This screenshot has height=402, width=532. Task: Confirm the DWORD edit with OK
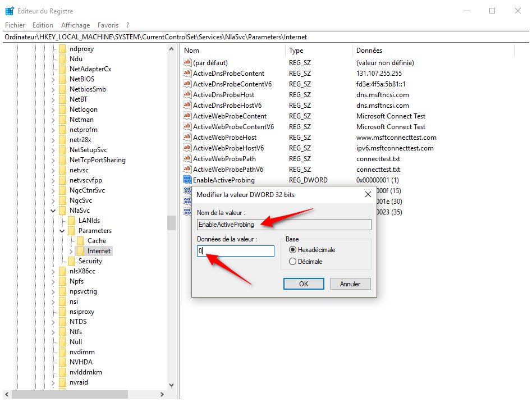click(304, 284)
